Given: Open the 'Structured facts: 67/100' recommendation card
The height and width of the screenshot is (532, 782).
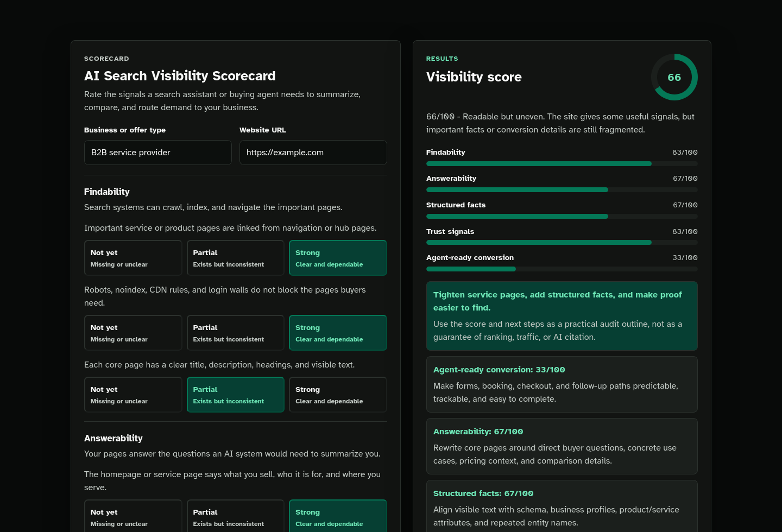Looking at the screenshot, I should pos(562,506).
